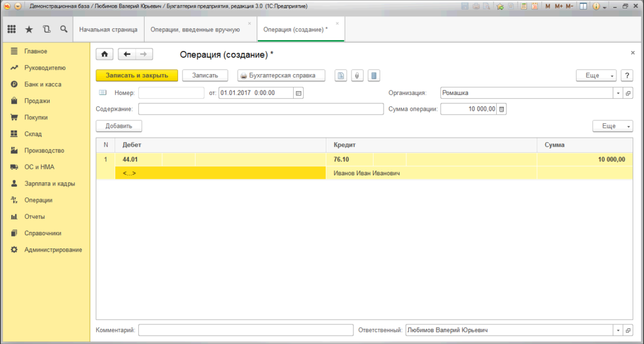Viewport: 644px width, 344px height.
Task: Open the upper Еще dropdown menu
Action: [596, 75]
